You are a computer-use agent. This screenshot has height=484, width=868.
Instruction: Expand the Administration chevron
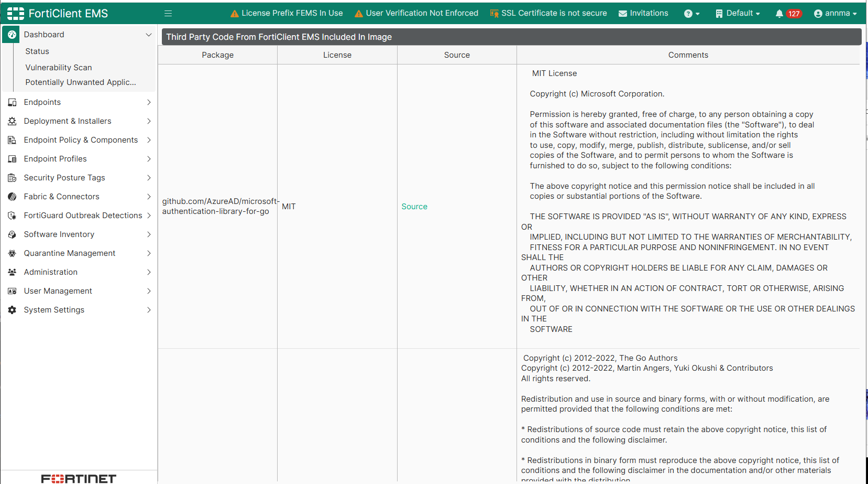coord(149,272)
